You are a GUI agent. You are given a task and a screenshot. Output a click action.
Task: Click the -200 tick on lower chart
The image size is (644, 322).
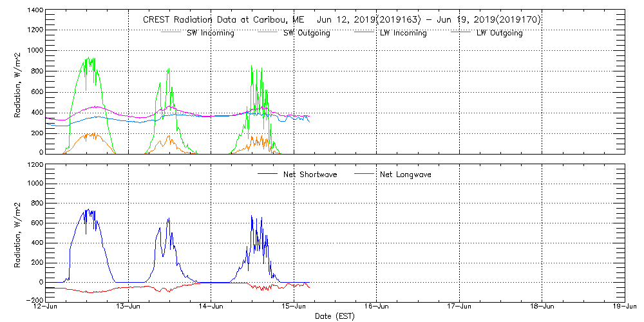pyautogui.click(x=33, y=301)
